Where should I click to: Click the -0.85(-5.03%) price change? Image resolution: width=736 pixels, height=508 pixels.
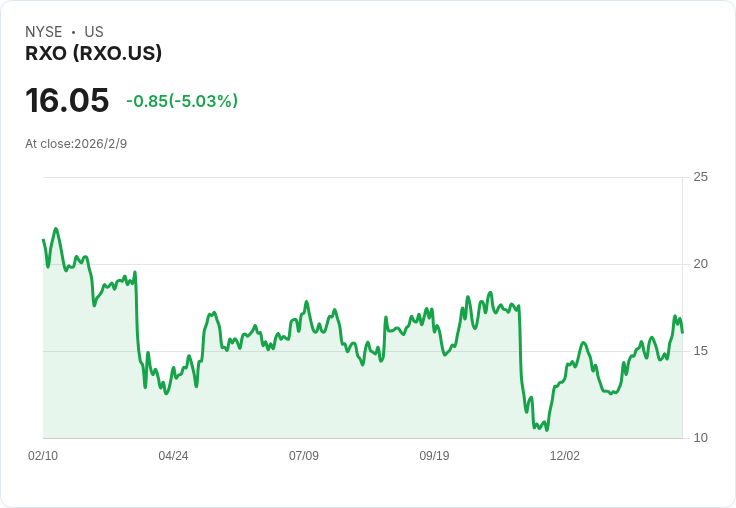click(182, 101)
